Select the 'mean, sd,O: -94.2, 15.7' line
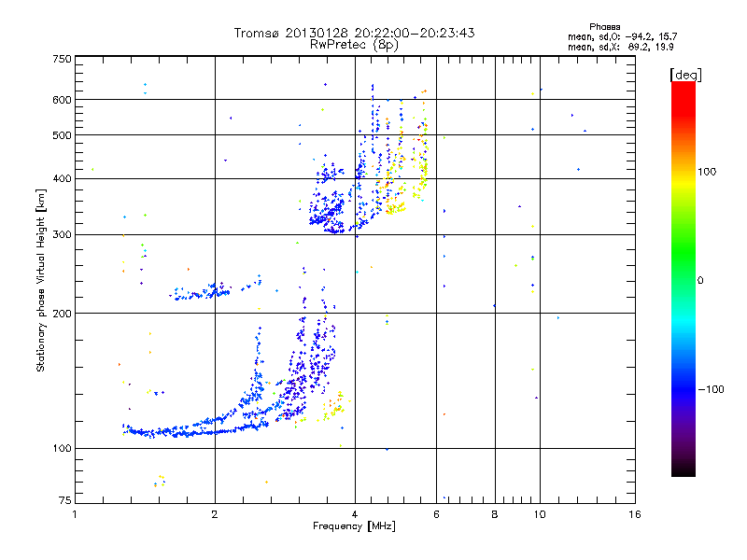Screen dimensions: 747x560 [x=622, y=36]
